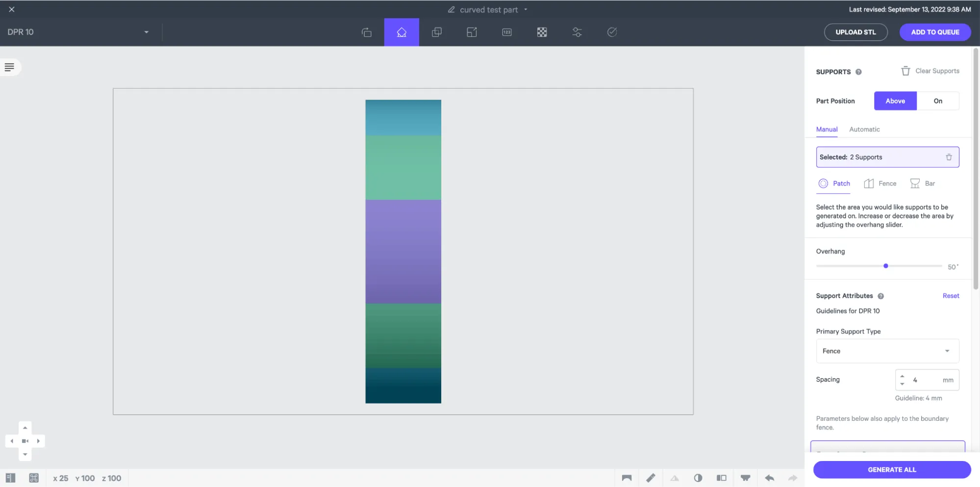Click the hamburger list icon at canvas left

9,67
